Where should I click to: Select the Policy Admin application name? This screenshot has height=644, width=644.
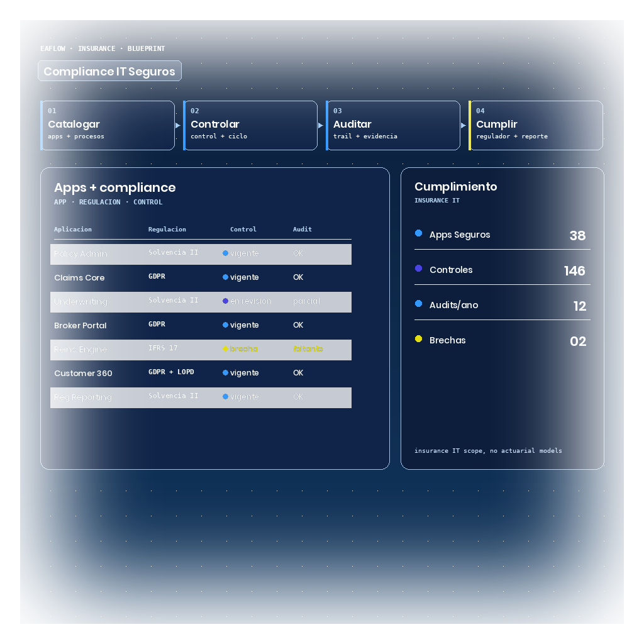(80, 254)
